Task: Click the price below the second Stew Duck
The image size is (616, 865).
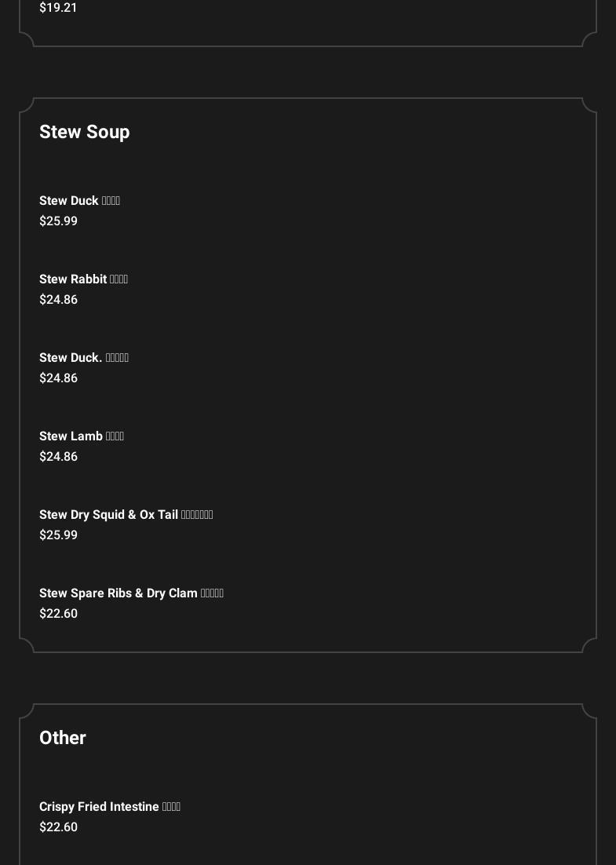Action: (58, 378)
